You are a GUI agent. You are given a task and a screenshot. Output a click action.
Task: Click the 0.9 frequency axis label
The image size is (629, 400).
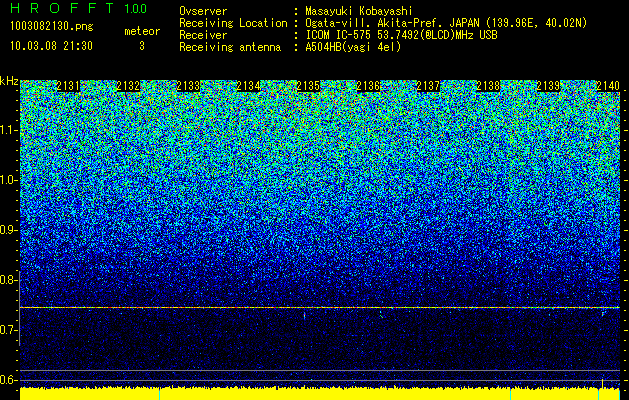click(x=8, y=230)
